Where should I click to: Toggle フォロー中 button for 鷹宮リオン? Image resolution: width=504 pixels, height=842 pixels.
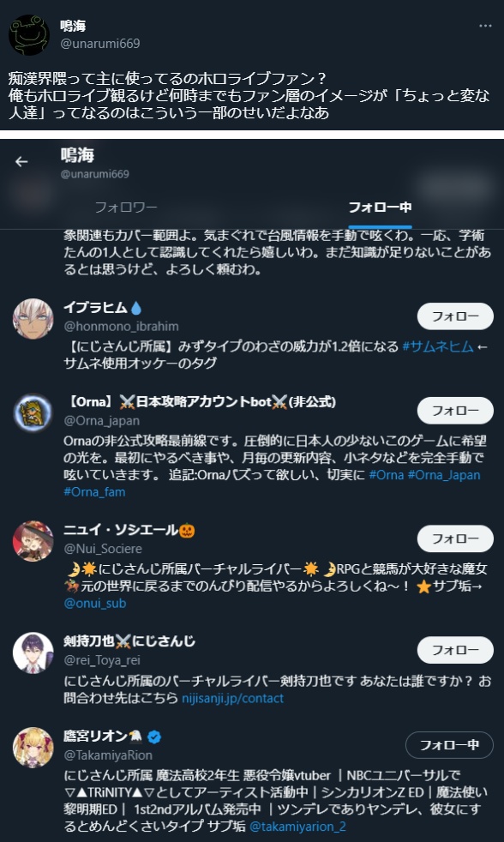(x=449, y=745)
